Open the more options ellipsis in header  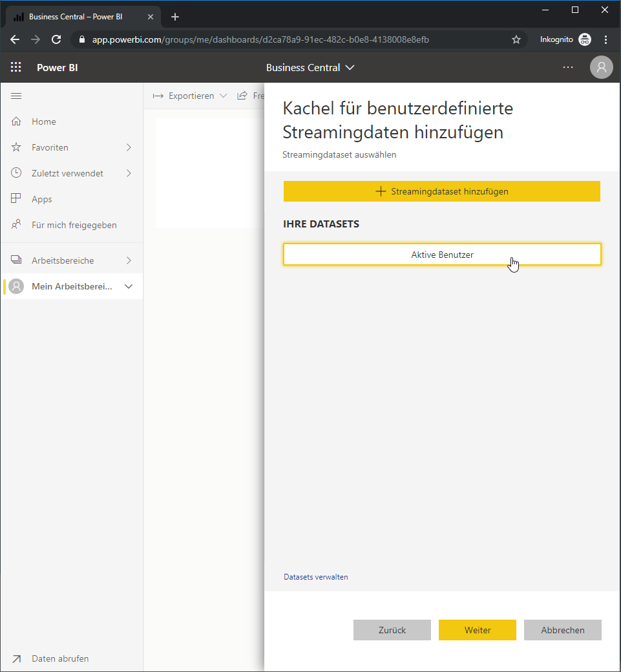(568, 67)
